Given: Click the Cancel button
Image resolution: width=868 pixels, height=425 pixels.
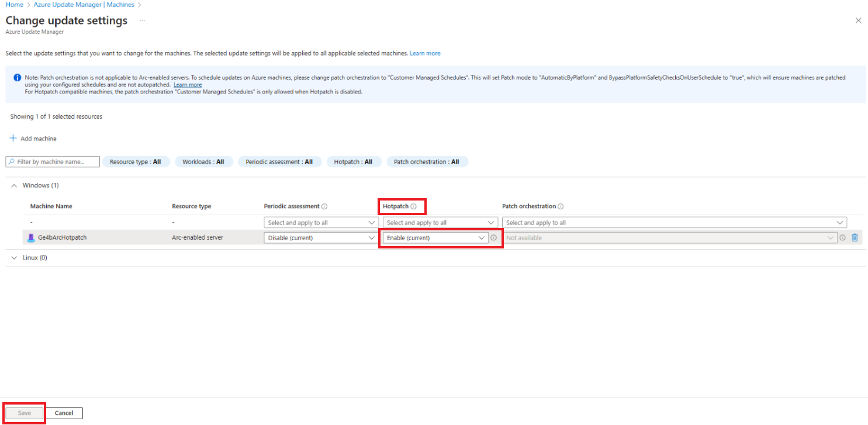Looking at the screenshot, I should click(64, 413).
